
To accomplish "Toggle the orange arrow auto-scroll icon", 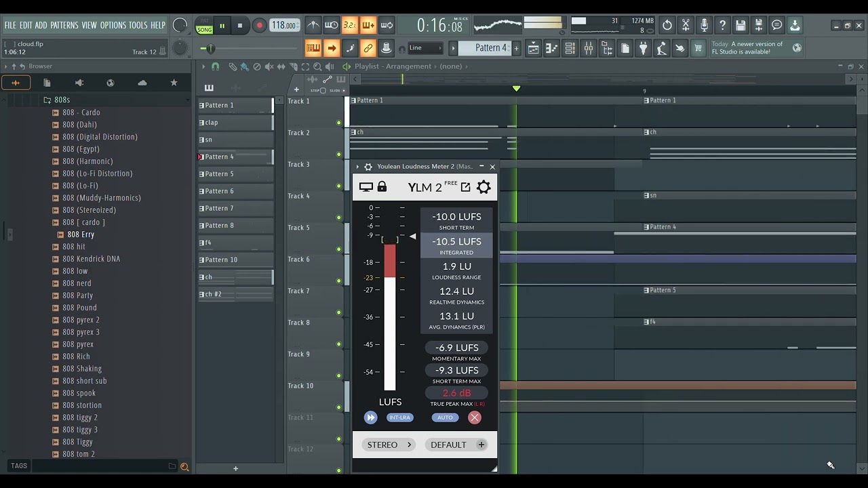I will [x=331, y=48].
